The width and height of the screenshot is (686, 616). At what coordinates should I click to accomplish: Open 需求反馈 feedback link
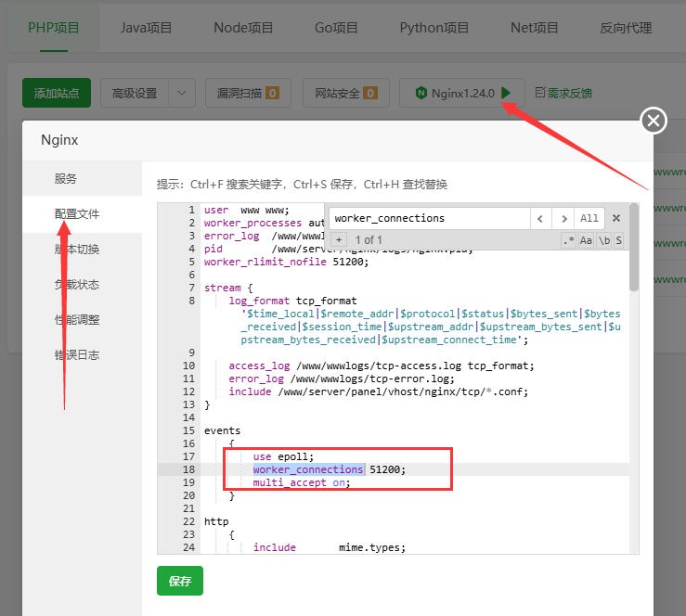[563, 93]
